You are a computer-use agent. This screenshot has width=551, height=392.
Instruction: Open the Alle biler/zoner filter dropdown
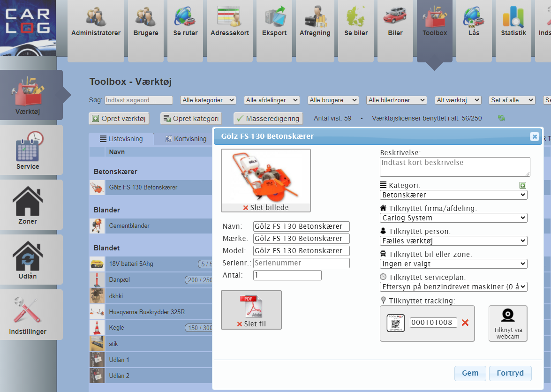pyautogui.click(x=396, y=100)
